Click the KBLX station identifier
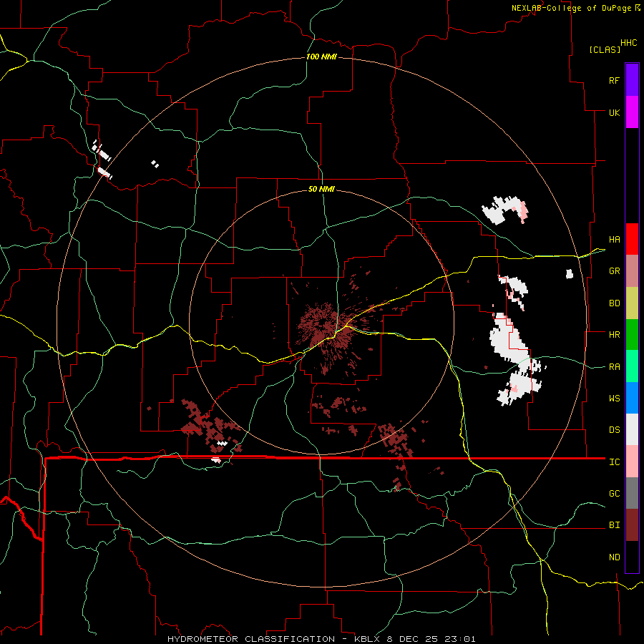644x644 pixels. pyautogui.click(x=368, y=639)
